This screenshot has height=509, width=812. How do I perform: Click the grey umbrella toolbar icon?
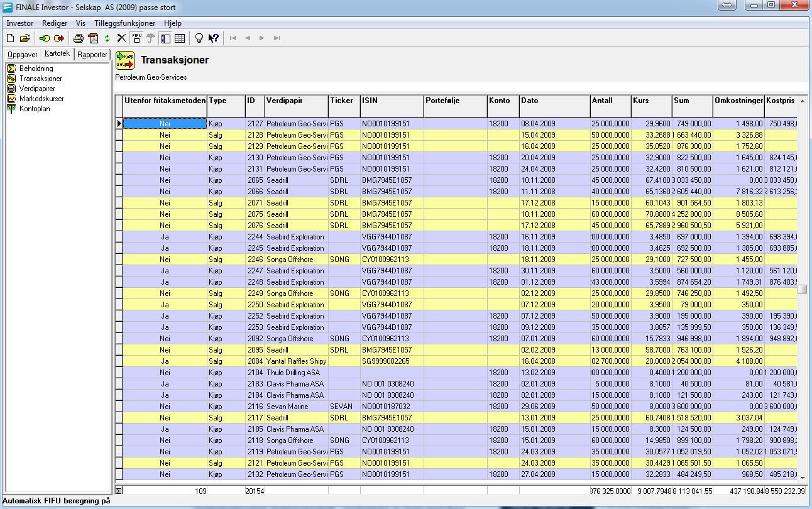pos(151,38)
